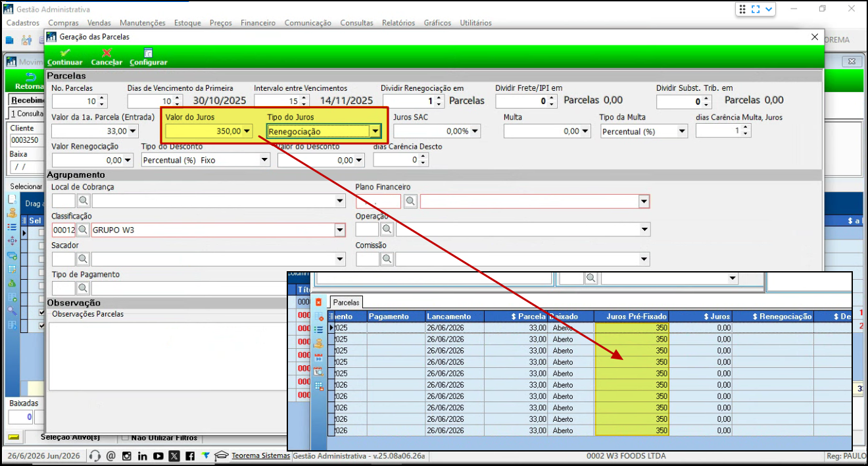Viewport: 868px width, 466px height.
Task: Click the LinkedIn icon in status bar
Action: coord(142,455)
